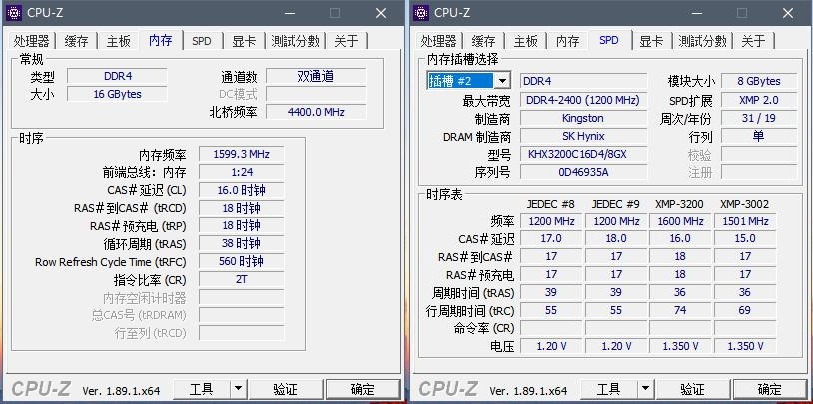The height and width of the screenshot is (404, 813).
Task: Click the 16.0 时钟 CAS latency value
Action: [x=242, y=190]
